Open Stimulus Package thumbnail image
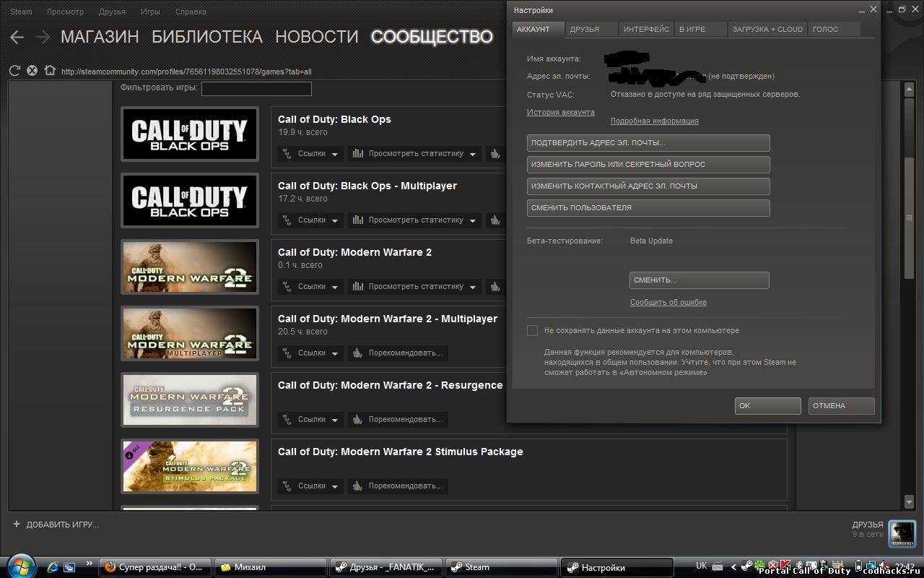Viewport: 924px width, 578px height. click(190, 466)
